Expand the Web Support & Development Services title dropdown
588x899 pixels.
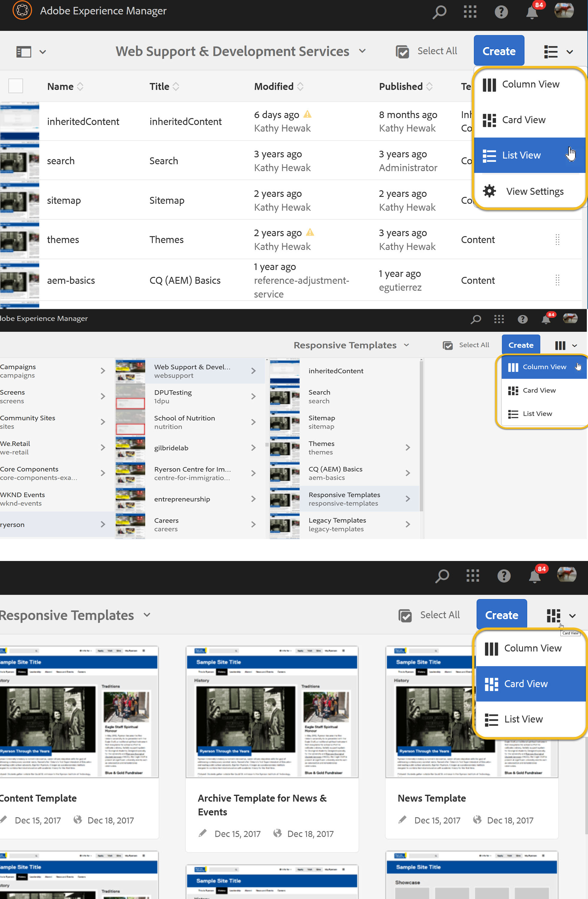pos(362,51)
